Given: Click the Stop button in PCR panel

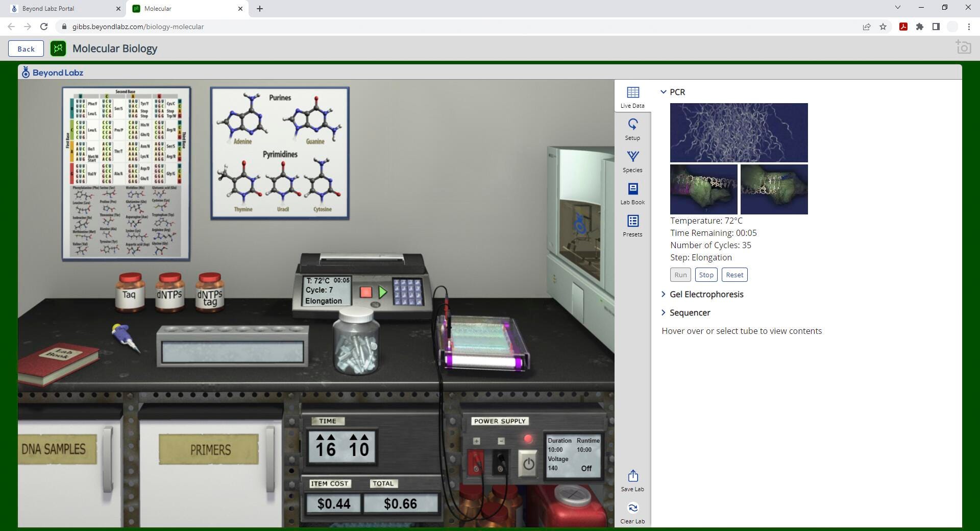Looking at the screenshot, I should point(706,275).
